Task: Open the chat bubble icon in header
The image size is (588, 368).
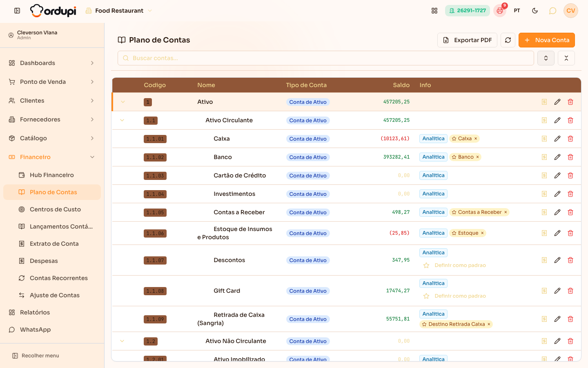Action: 552,11
